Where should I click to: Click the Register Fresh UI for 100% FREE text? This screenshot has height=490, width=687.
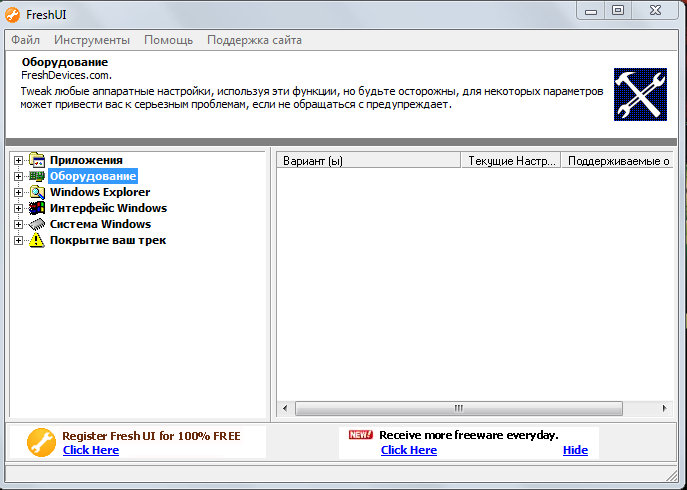152,436
